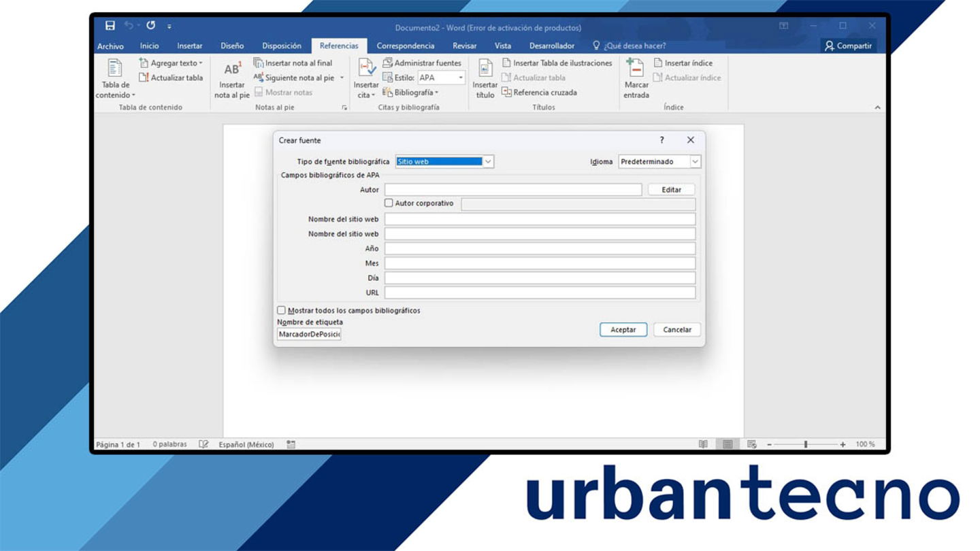The image size is (980, 551).
Task: Switch to Web Layout view icon
Action: tap(752, 444)
